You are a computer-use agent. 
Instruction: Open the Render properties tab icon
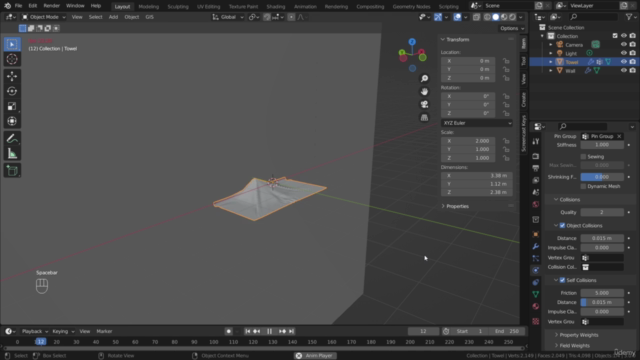tap(536, 156)
